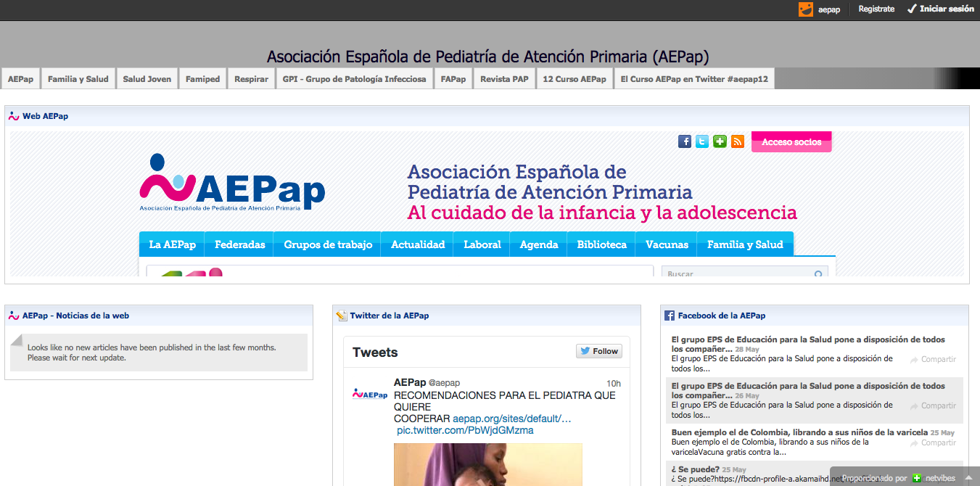Select the green Google+ share icon
980x486 pixels.
[x=719, y=141]
